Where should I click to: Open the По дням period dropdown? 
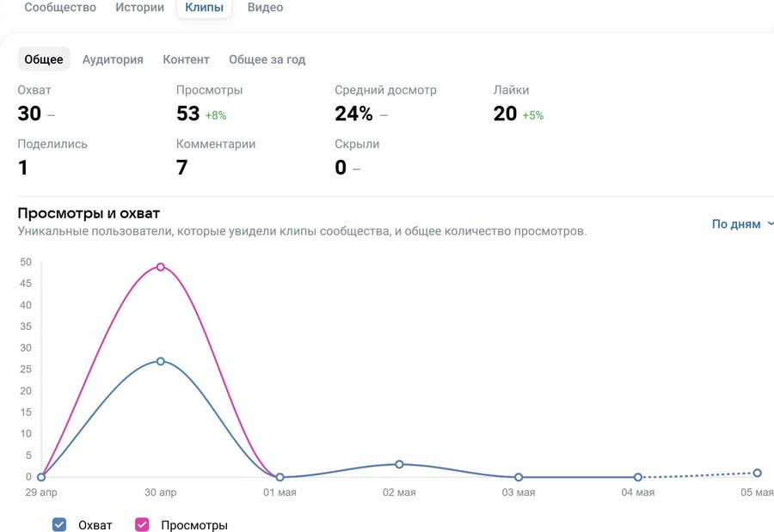(x=741, y=224)
